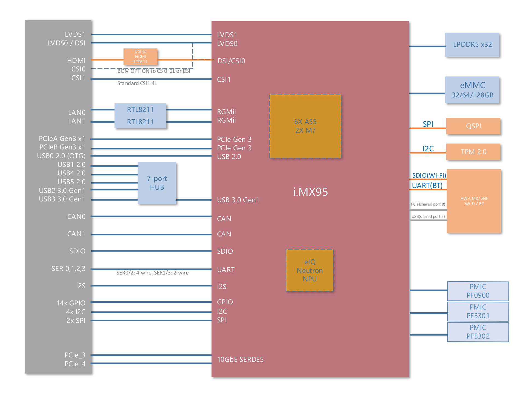Click 'BOM OPTION to CSI0 2L or DSI' note

click(154, 71)
